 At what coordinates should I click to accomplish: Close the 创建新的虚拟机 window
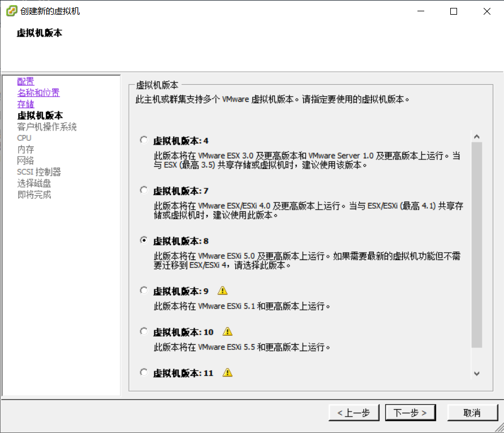[x=486, y=11]
